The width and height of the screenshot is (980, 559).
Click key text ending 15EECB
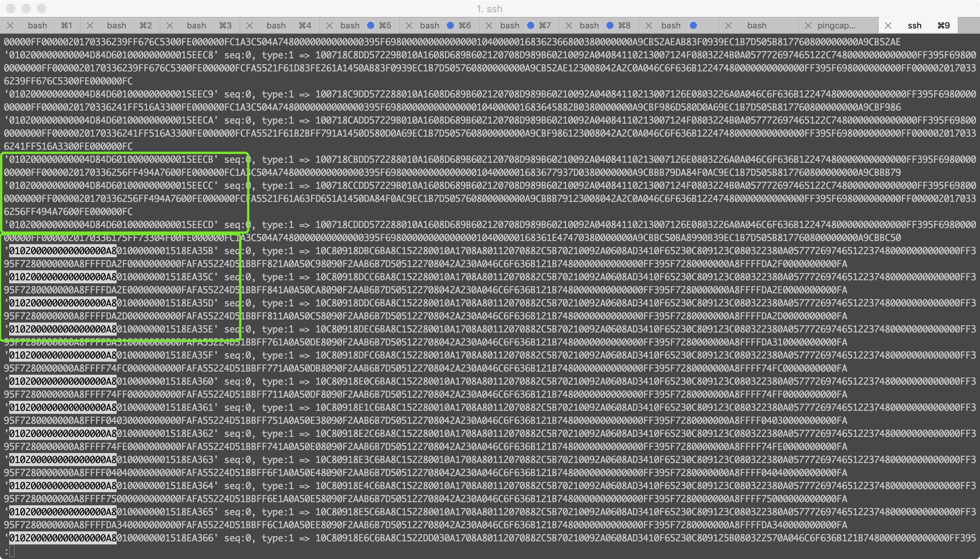click(x=111, y=160)
